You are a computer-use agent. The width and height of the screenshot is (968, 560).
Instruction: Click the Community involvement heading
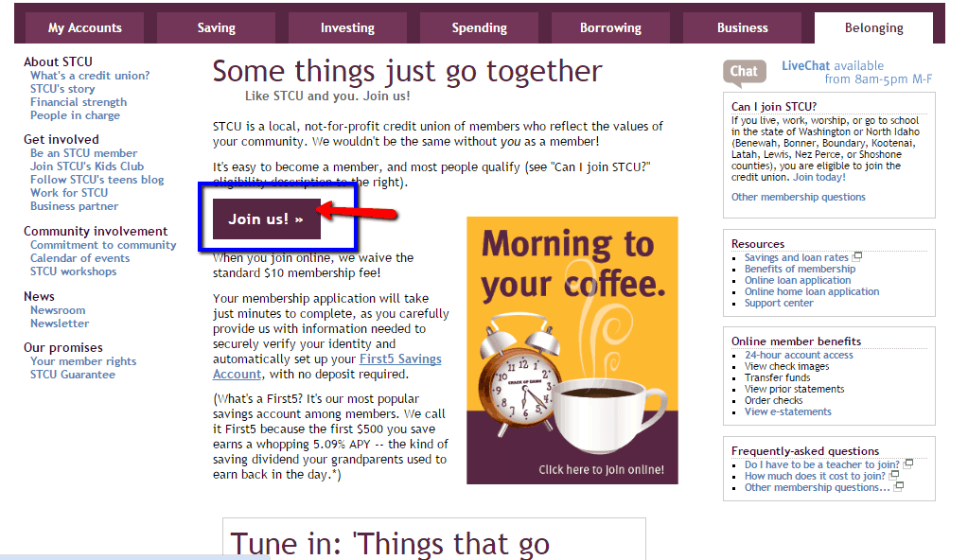(x=96, y=231)
